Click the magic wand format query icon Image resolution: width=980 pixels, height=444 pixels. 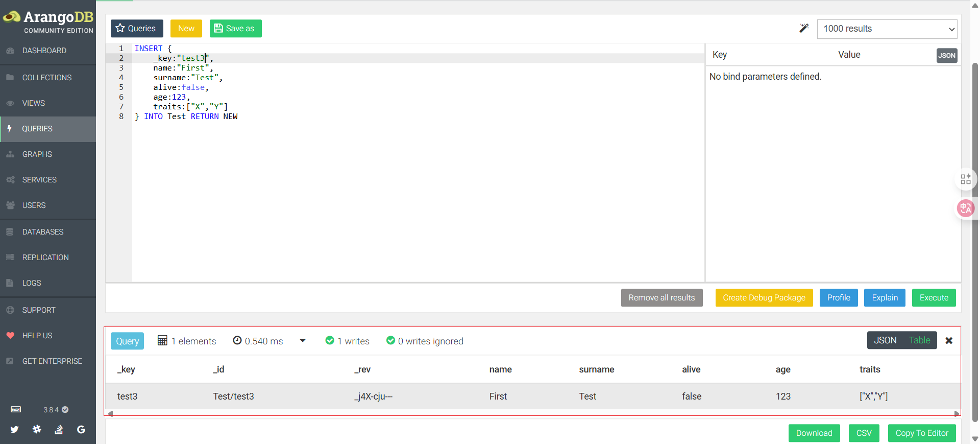804,28
